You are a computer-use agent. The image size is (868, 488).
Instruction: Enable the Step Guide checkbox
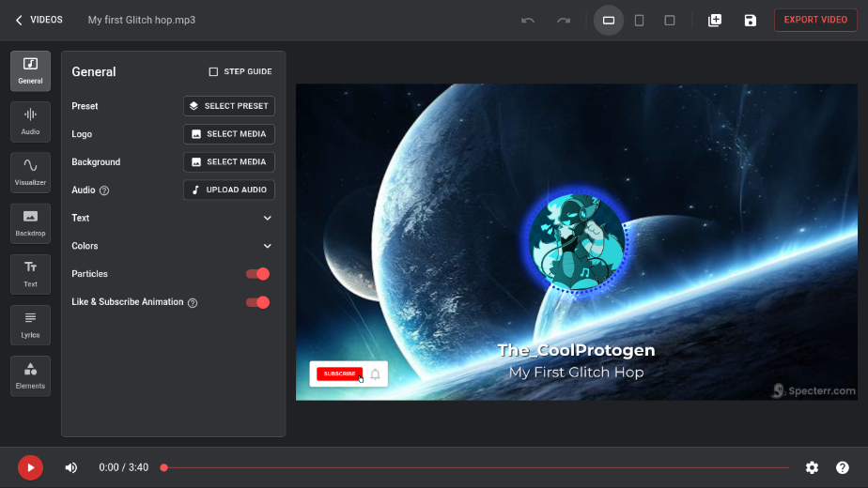coord(213,71)
